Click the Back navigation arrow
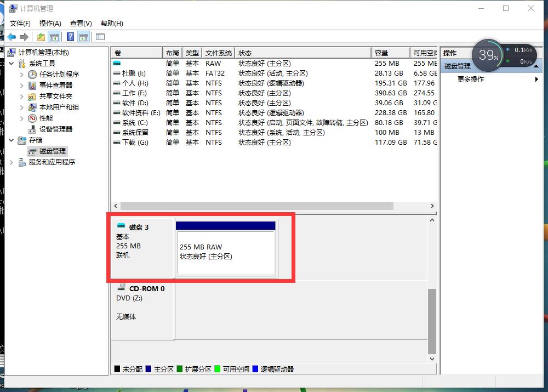This screenshot has height=392, width=548. [x=12, y=37]
